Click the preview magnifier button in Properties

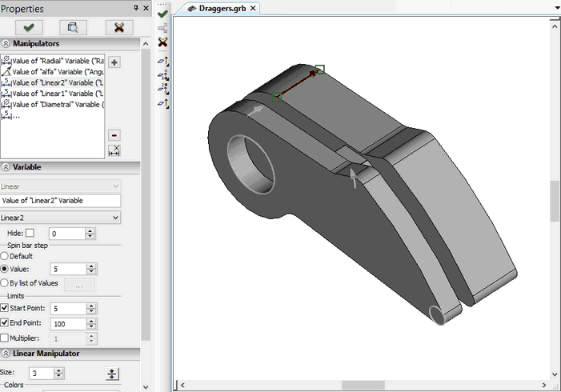pyautogui.click(x=73, y=27)
